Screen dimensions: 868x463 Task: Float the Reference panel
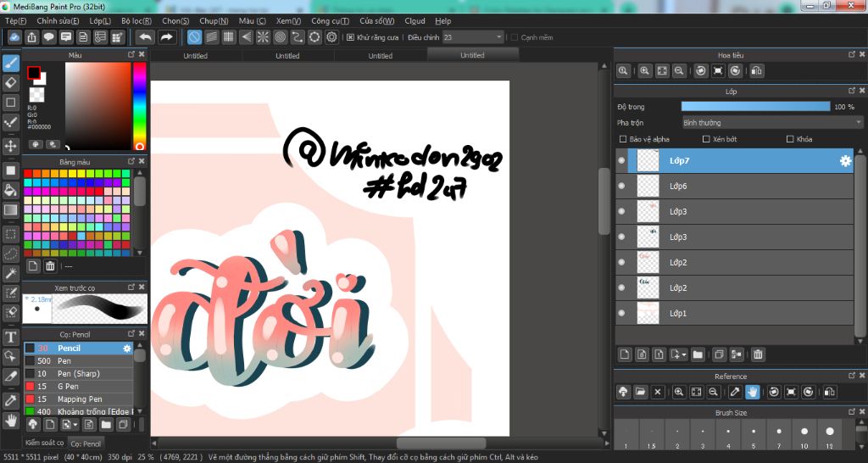[852, 376]
